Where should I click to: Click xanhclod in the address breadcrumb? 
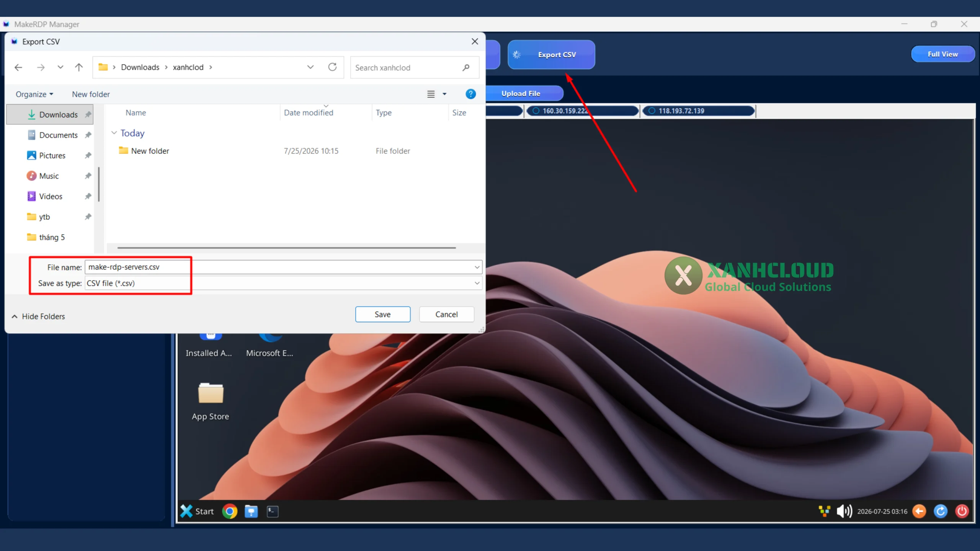[188, 67]
